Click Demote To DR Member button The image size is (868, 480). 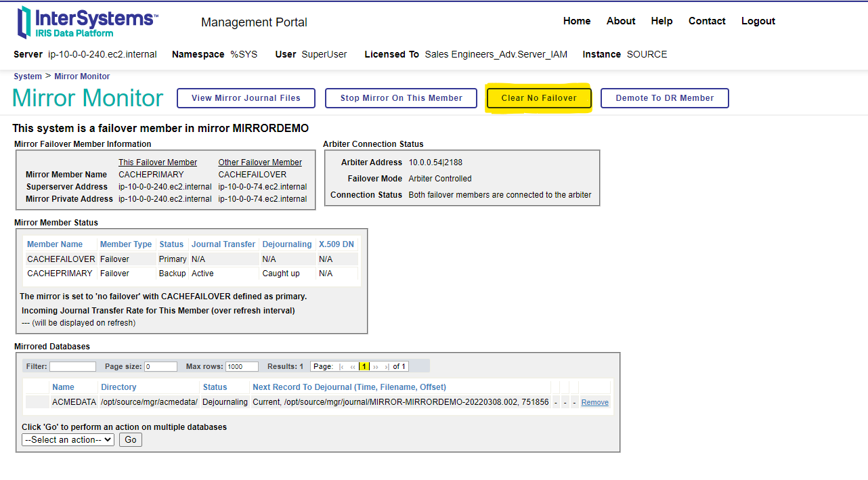tap(664, 98)
